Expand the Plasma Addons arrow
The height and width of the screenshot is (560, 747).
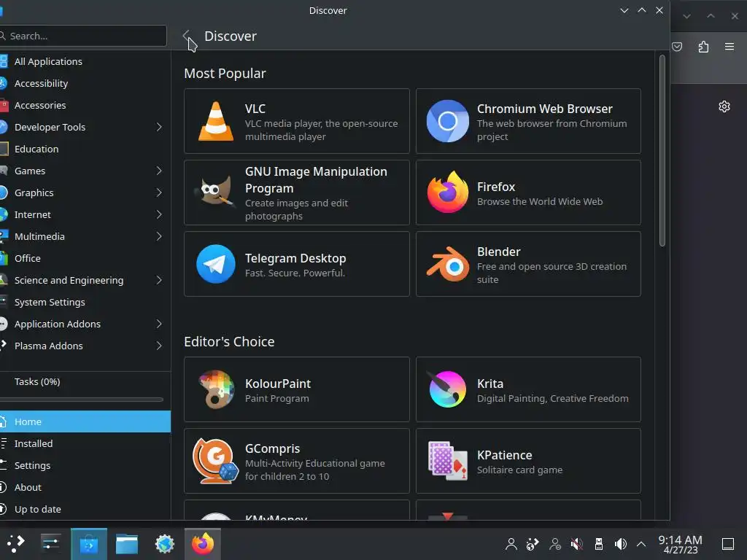[159, 346]
